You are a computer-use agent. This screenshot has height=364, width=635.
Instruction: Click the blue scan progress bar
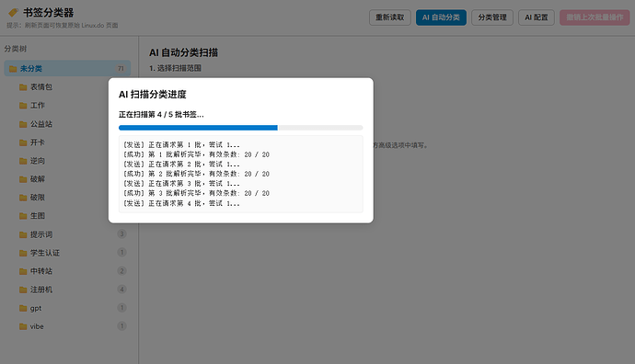click(199, 128)
